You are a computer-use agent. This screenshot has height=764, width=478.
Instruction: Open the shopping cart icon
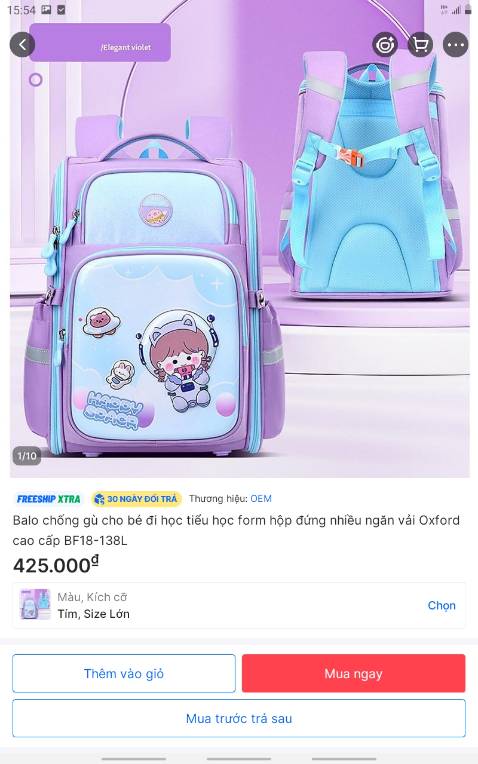[x=420, y=45]
